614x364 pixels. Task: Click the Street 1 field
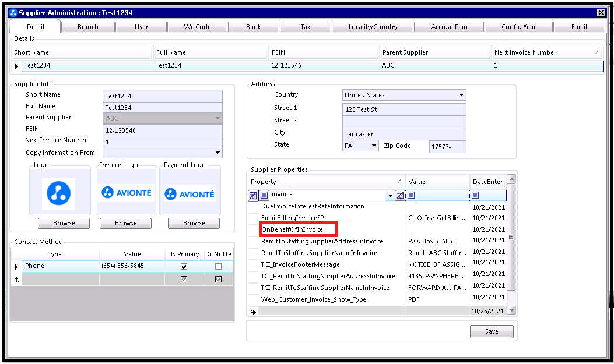coord(404,109)
